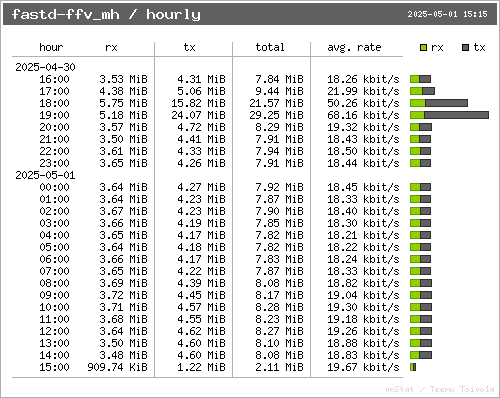Click the gray tx legend swatch
Viewport: 500px width, 398px height.
click(x=466, y=48)
